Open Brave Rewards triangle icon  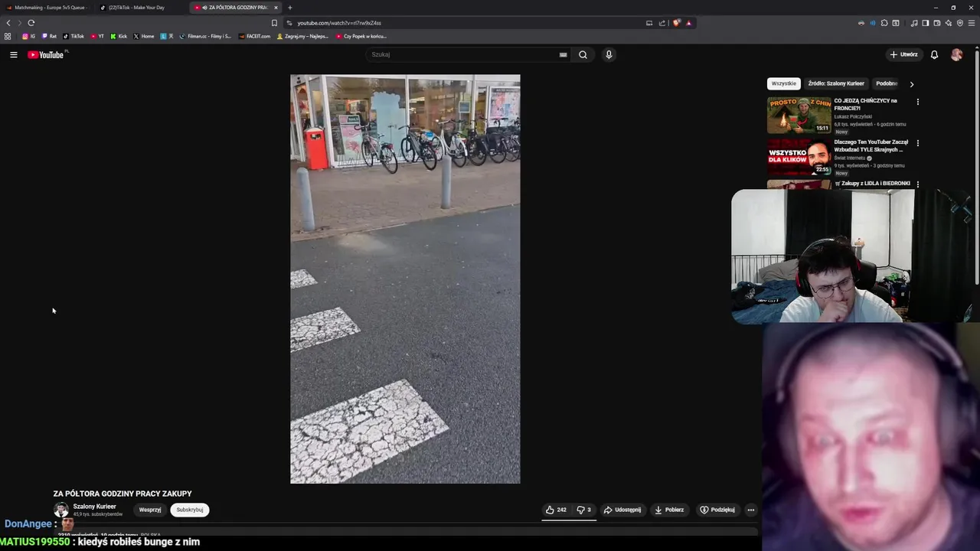tap(688, 23)
